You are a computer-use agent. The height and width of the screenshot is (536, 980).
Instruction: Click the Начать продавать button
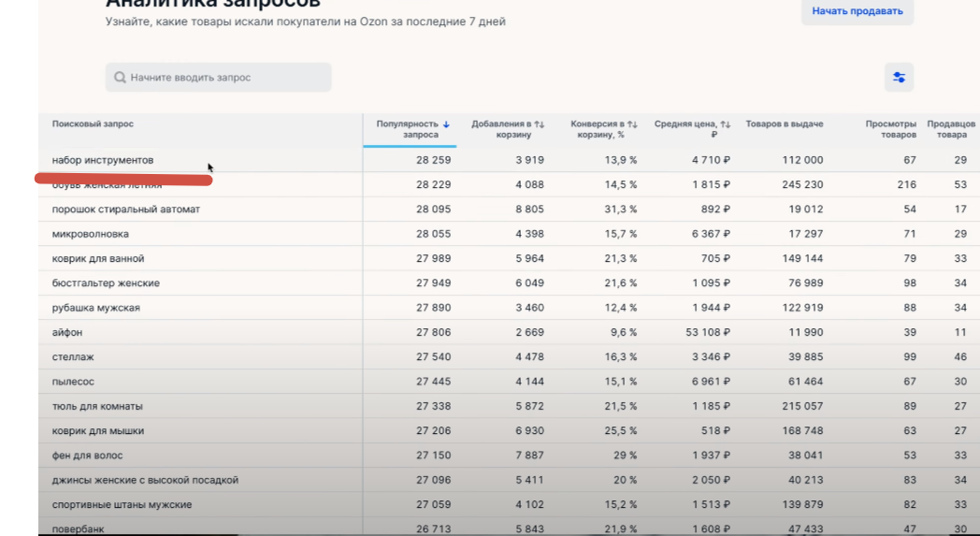click(x=857, y=11)
